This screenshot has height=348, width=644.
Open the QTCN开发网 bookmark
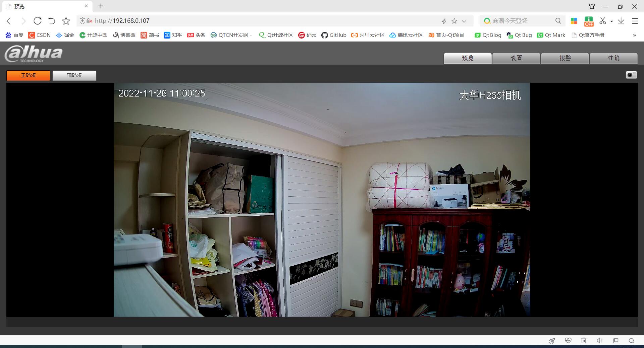231,35
